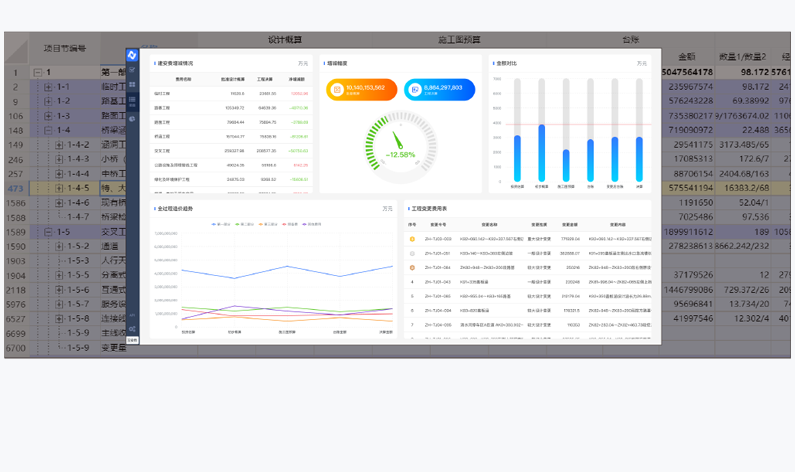
Task: Open the settings gears icon in sidebar
Action: (133, 328)
